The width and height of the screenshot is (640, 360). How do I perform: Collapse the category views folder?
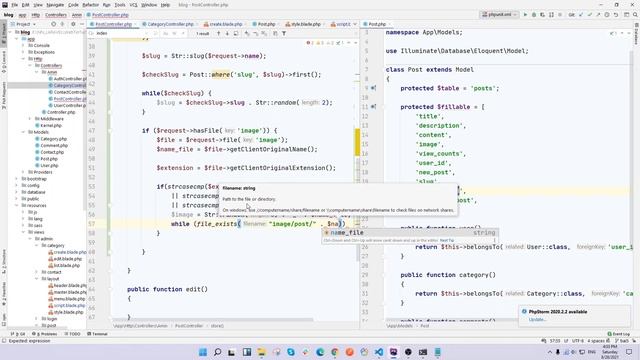point(36,245)
